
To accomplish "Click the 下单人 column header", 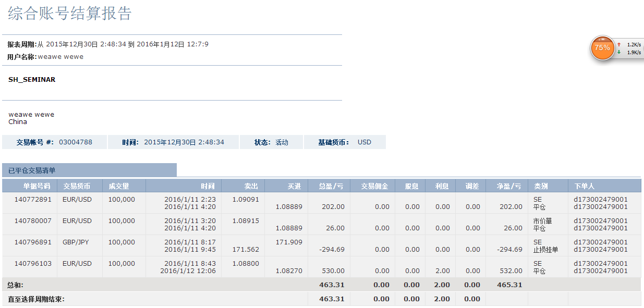I will (584, 186).
